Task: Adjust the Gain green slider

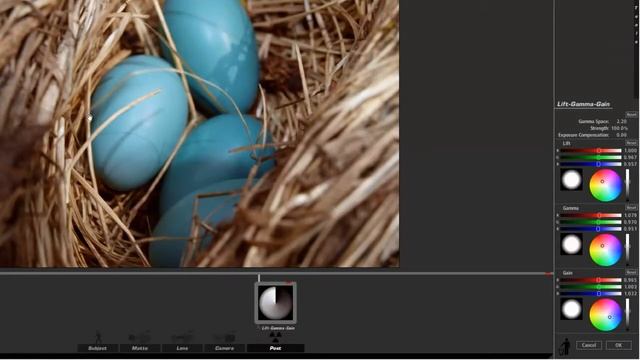Action: (591, 287)
